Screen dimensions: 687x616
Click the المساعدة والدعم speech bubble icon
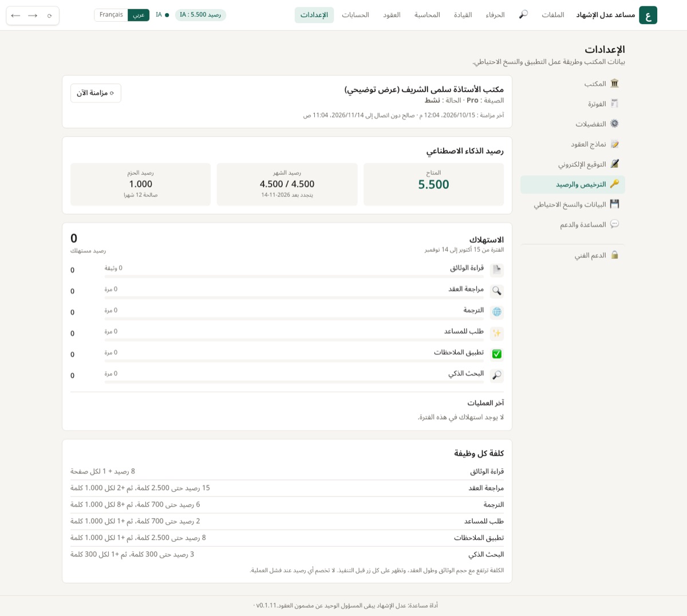(614, 224)
